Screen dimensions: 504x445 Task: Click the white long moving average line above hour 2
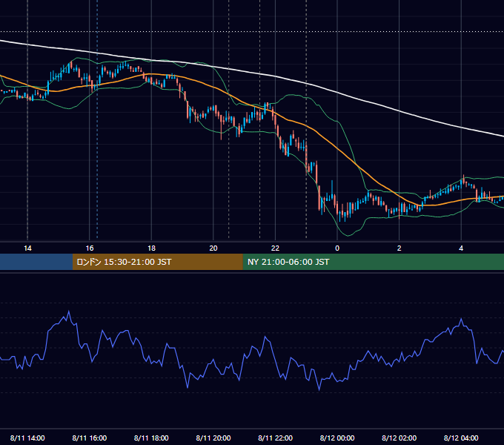coord(399,111)
